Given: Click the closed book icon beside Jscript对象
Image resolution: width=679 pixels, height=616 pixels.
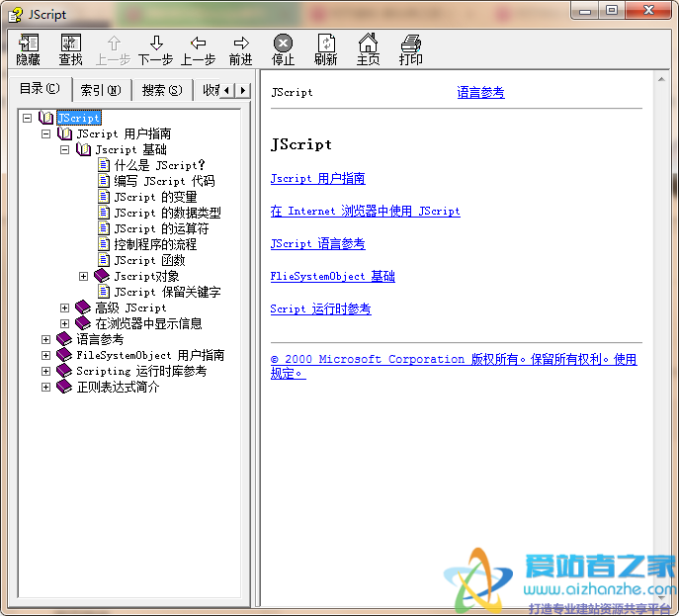Looking at the screenshot, I should coord(102,276).
